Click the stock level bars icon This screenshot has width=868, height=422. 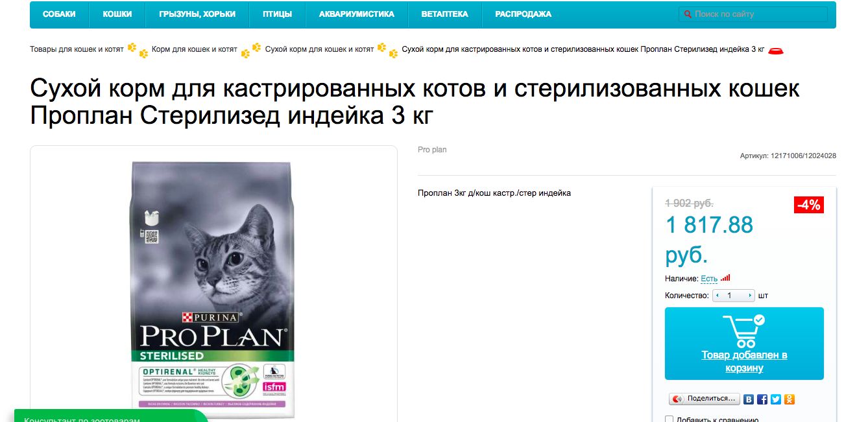(725, 278)
